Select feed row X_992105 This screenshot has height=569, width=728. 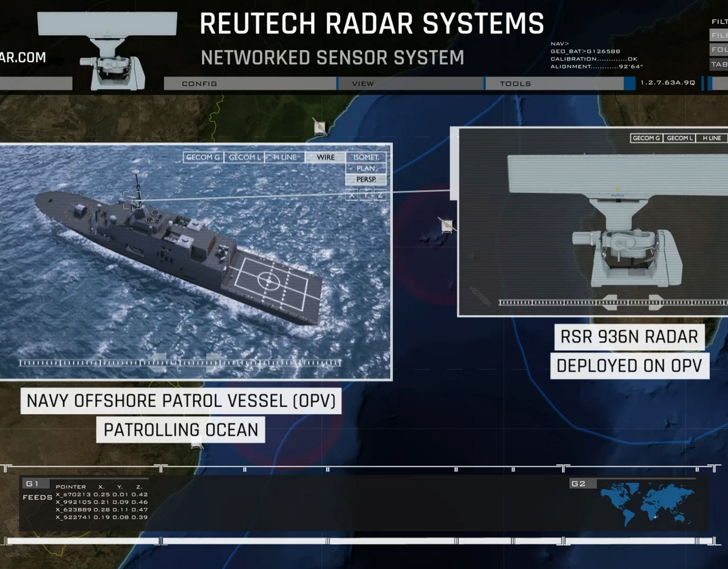pos(102,502)
